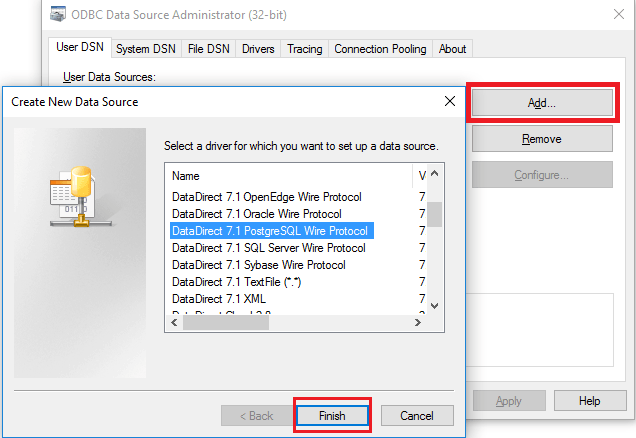Show the About tab

click(452, 48)
